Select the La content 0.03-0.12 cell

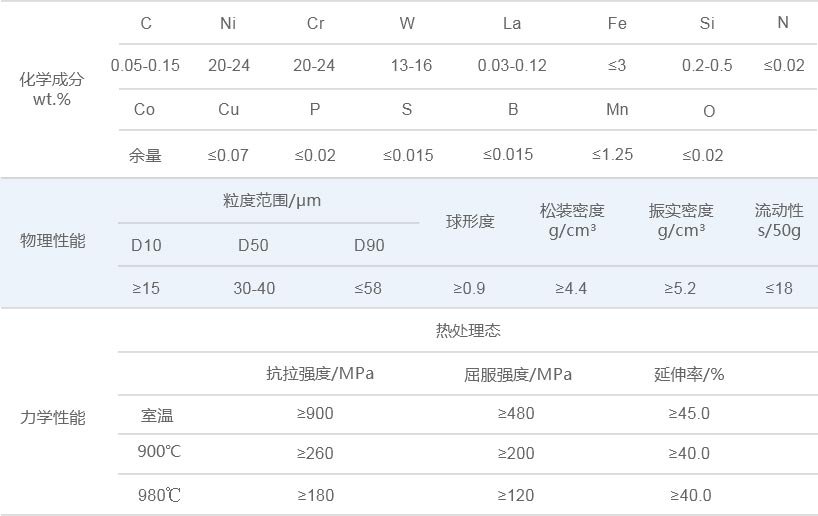click(x=512, y=66)
